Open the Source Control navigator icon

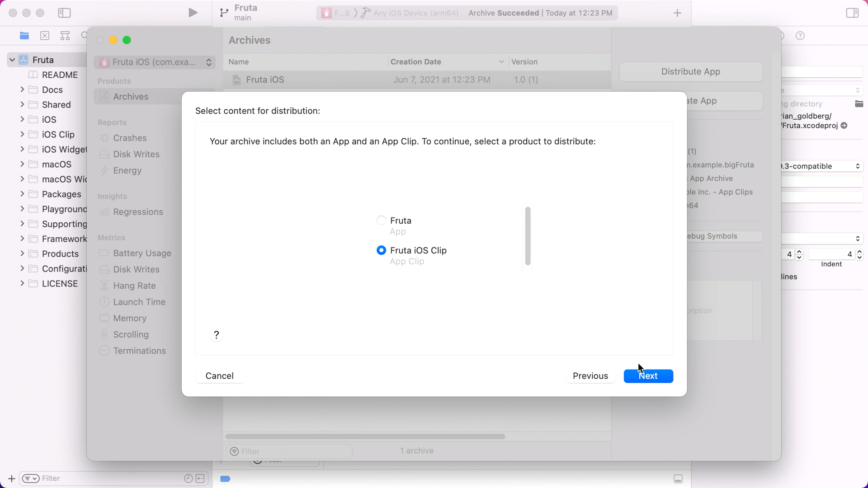tap(45, 36)
